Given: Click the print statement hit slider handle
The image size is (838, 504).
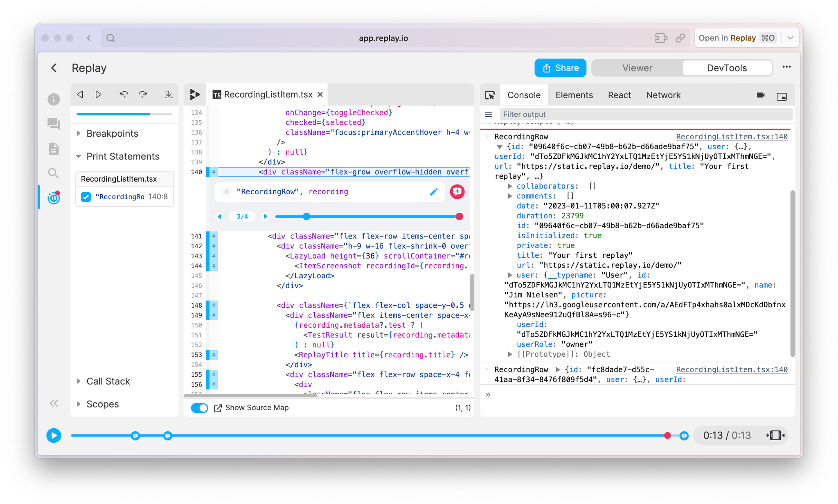Looking at the screenshot, I should click(306, 216).
